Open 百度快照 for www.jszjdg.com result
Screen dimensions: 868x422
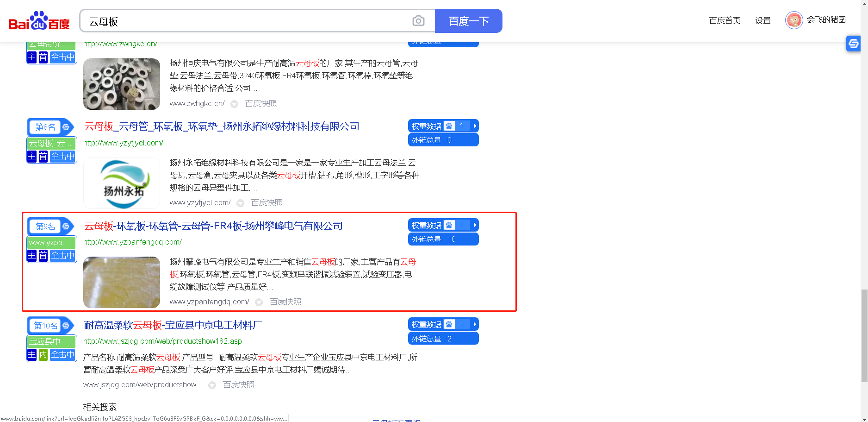tap(239, 384)
